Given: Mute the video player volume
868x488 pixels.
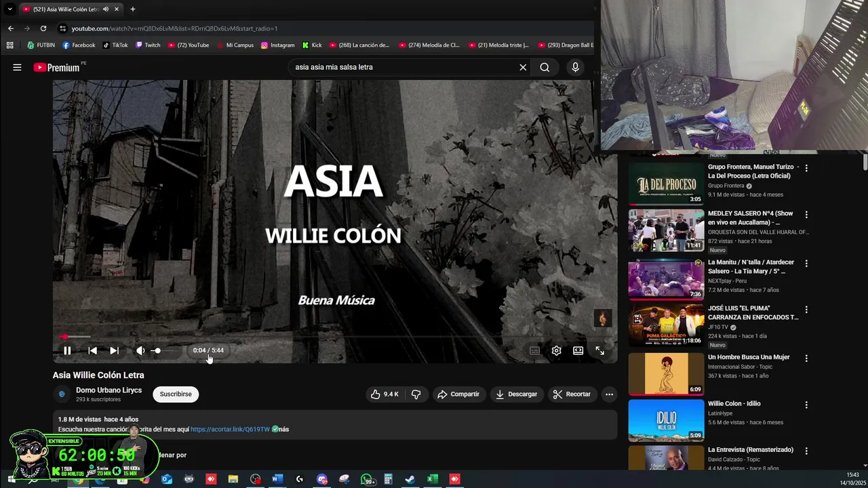Looking at the screenshot, I should [140, 350].
